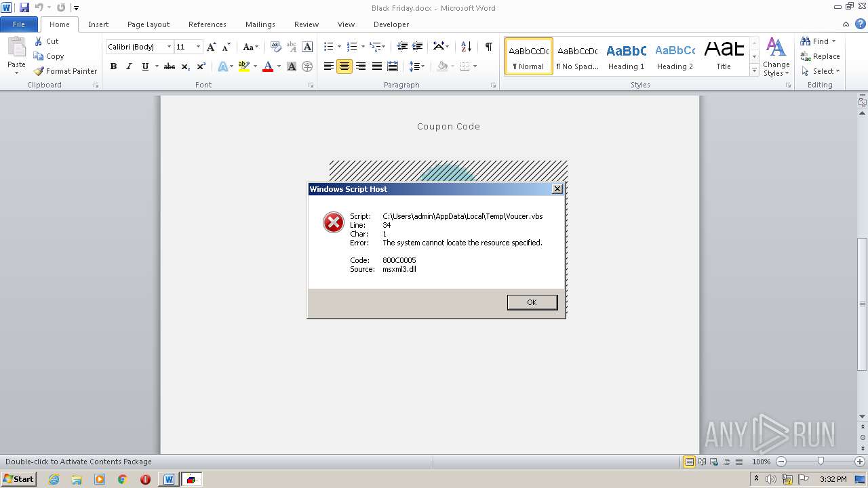Switch to the Insert tab
Screen dimensions: 868x488
tap(98, 24)
